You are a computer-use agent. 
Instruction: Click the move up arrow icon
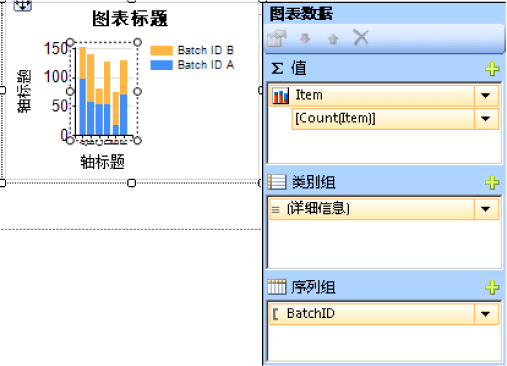333,39
